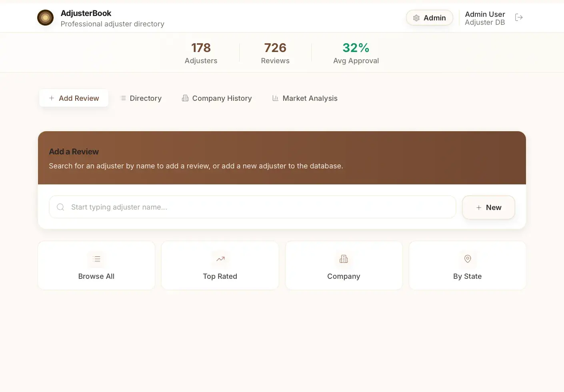Click the AdjusterBook title text
The image size is (564, 392).
click(86, 13)
